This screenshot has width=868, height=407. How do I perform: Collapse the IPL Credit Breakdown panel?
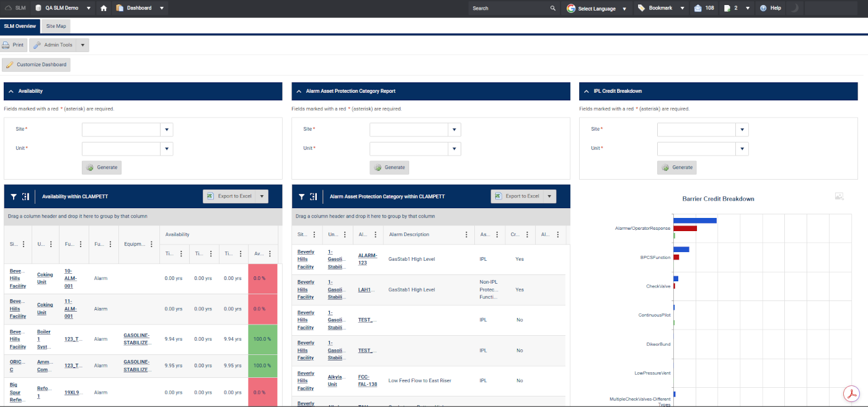click(587, 91)
